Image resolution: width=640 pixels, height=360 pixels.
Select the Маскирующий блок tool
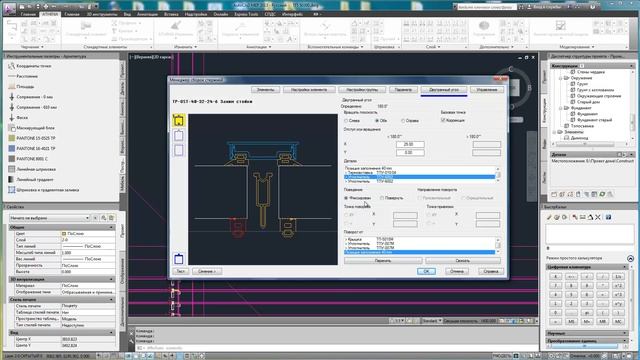coord(31,128)
